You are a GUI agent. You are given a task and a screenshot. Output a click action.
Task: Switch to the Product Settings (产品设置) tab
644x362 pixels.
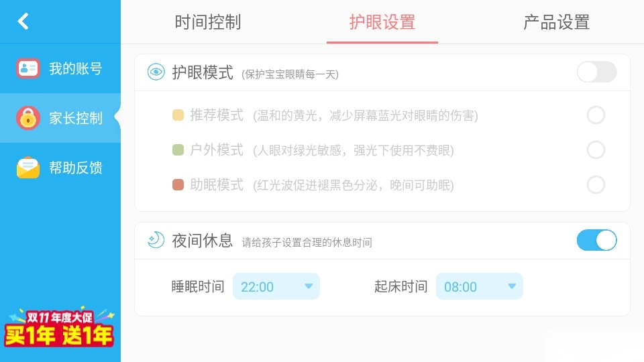point(556,22)
